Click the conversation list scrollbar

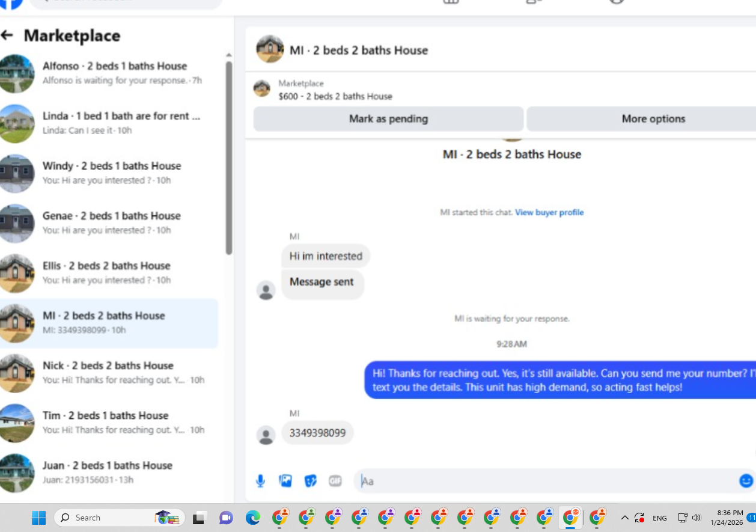tap(228, 157)
